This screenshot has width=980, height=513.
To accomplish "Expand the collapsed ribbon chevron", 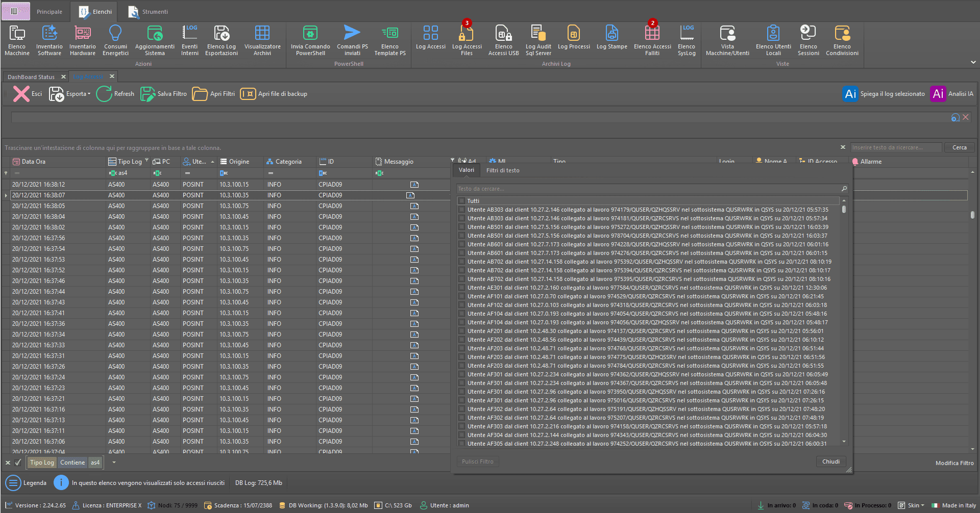I will coord(973,62).
